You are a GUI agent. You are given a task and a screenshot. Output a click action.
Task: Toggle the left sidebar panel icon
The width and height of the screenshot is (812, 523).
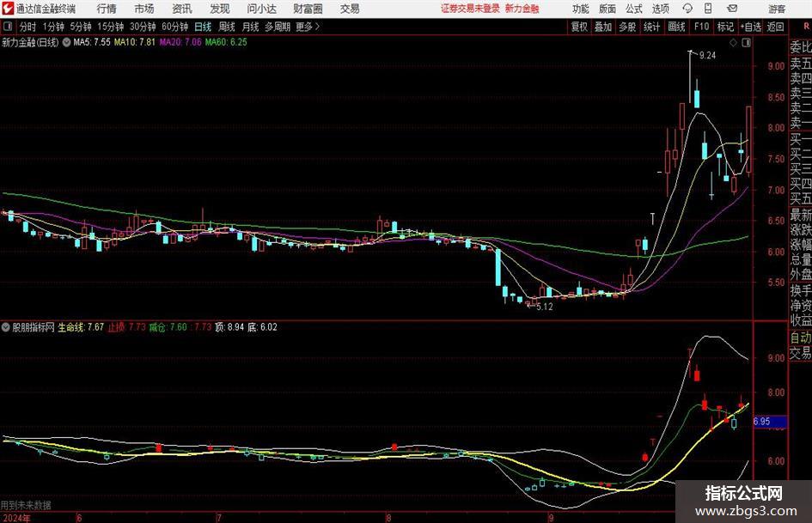[8, 27]
